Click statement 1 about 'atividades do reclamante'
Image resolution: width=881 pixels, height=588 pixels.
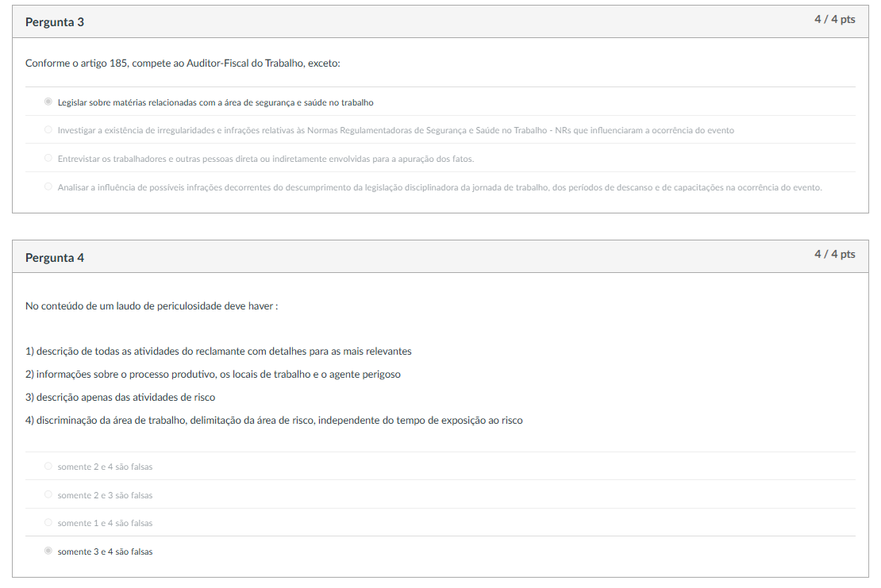[x=218, y=352]
